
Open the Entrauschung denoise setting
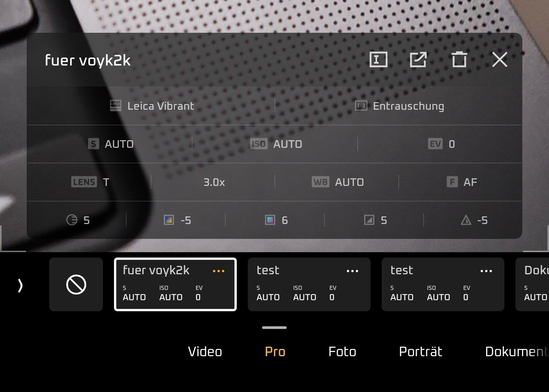[399, 106]
